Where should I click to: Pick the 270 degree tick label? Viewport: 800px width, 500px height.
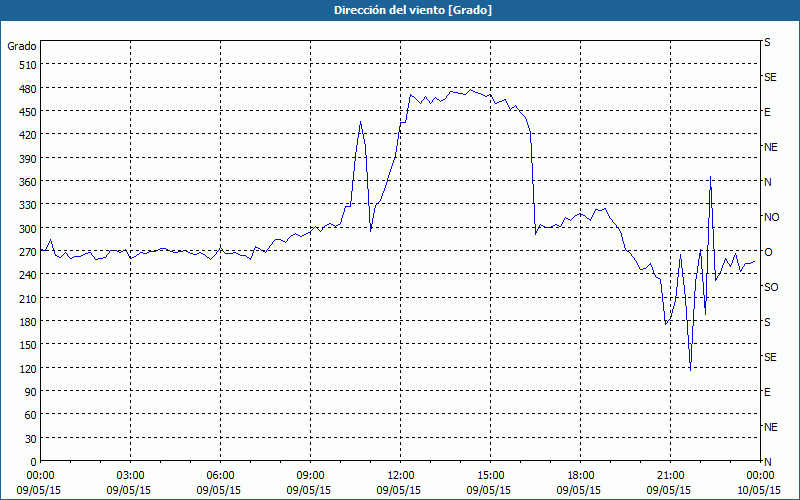click(28, 252)
